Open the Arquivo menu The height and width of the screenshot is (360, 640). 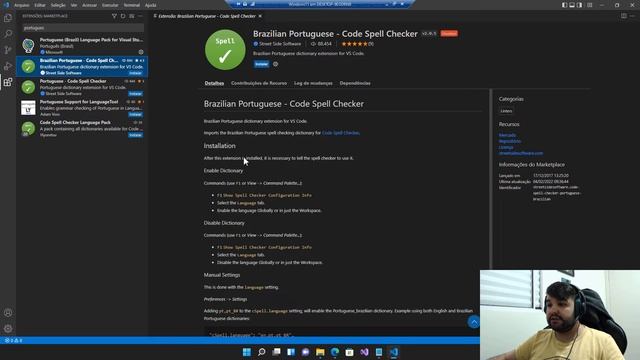(22, 5)
